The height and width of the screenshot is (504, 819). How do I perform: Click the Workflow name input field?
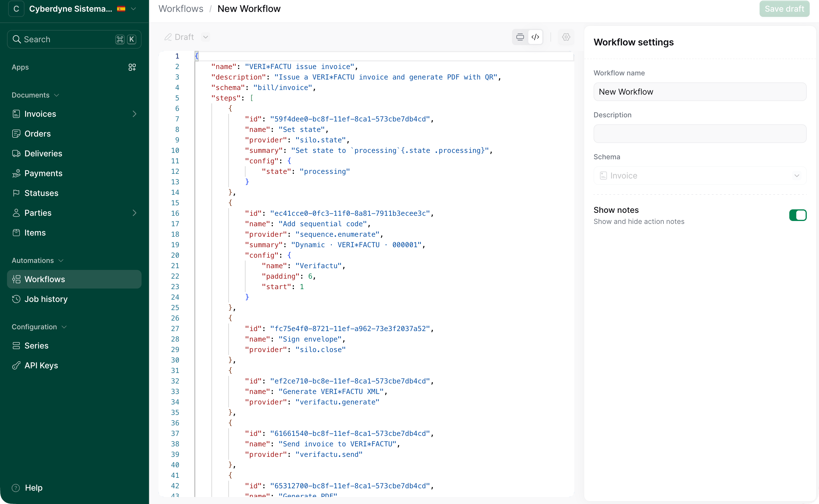coord(700,92)
